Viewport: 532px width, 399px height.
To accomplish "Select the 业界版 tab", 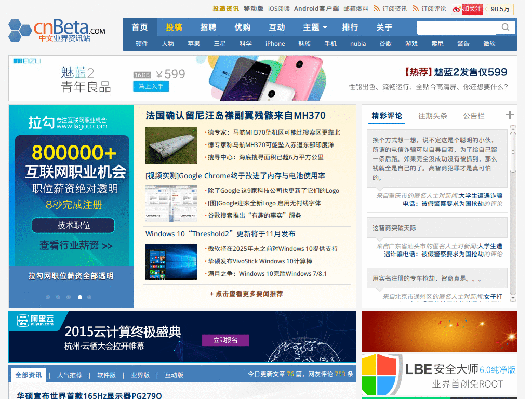I will pyautogui.click(x=140, y=375).
